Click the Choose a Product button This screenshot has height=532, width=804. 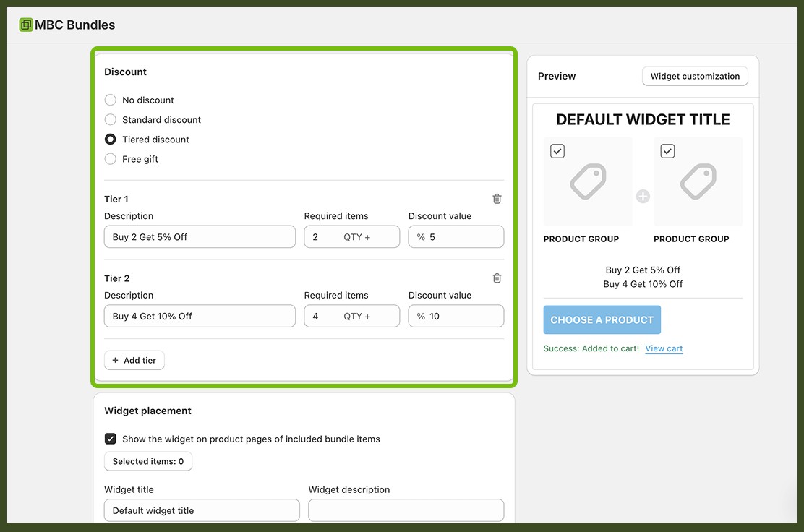(602, 319)
